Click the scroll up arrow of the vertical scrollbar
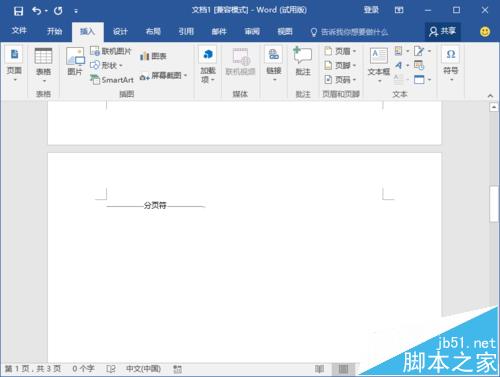 point(494,107)
